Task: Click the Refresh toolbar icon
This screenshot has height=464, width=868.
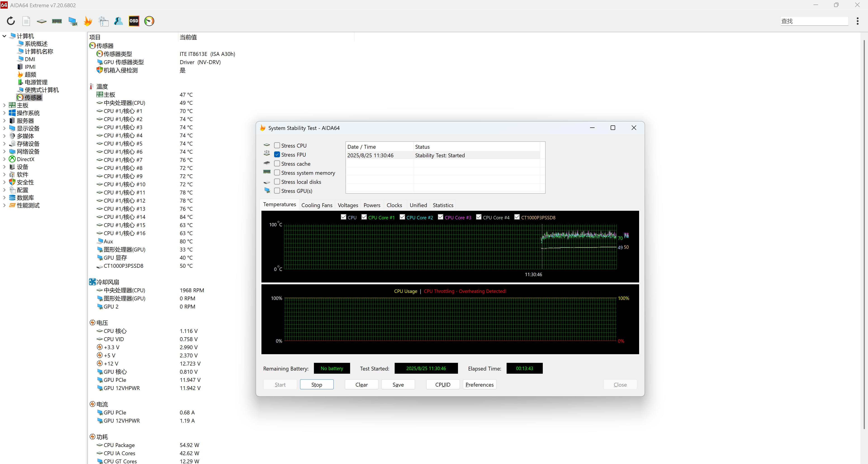Action: (x=11, y=21)
